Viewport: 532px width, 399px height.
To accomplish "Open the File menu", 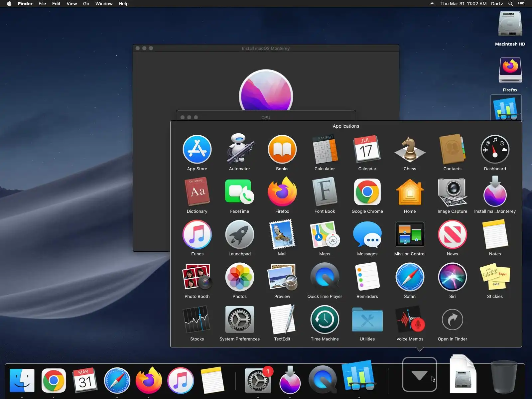I will coord(42,4).
